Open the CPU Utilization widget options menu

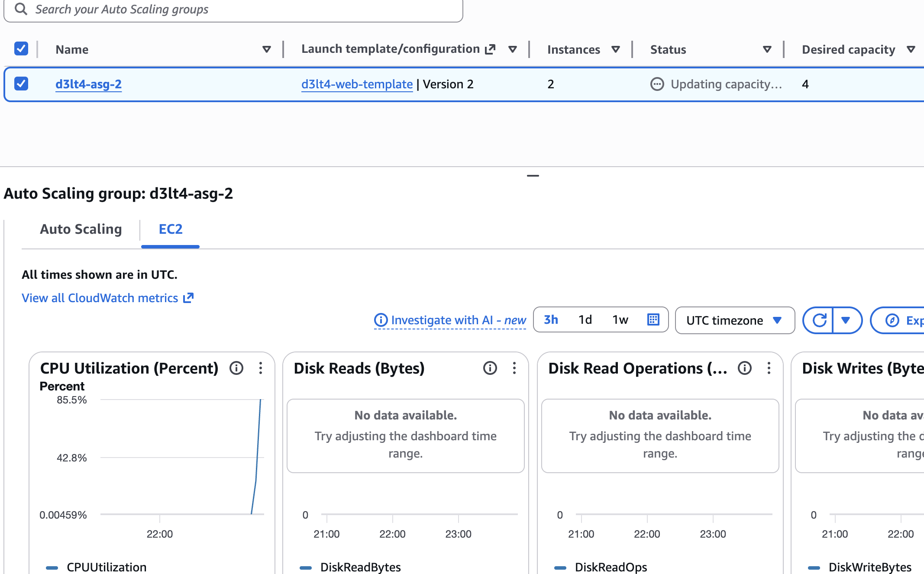(x=261, y=368)
